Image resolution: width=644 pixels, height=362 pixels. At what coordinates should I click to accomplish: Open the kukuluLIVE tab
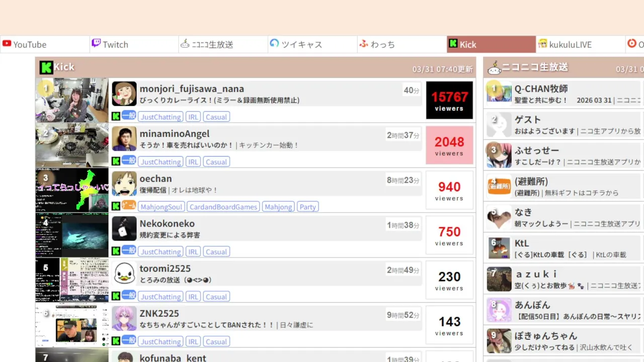(580, 44)
